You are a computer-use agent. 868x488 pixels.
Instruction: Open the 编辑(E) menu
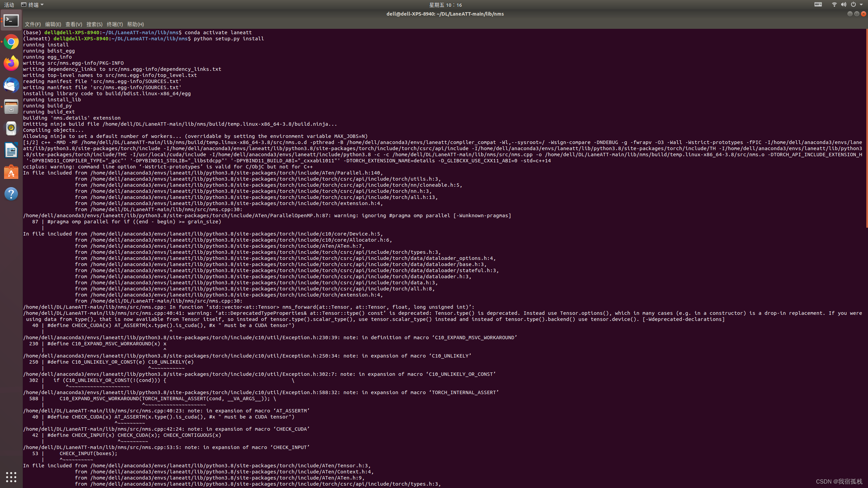coord(53,24)
